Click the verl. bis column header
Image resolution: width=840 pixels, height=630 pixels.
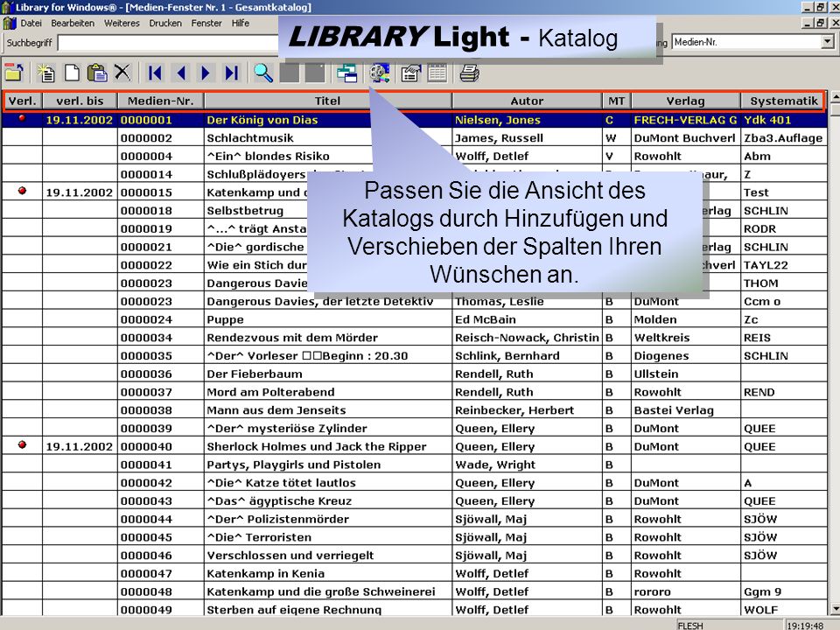click(x=80, y=101)
